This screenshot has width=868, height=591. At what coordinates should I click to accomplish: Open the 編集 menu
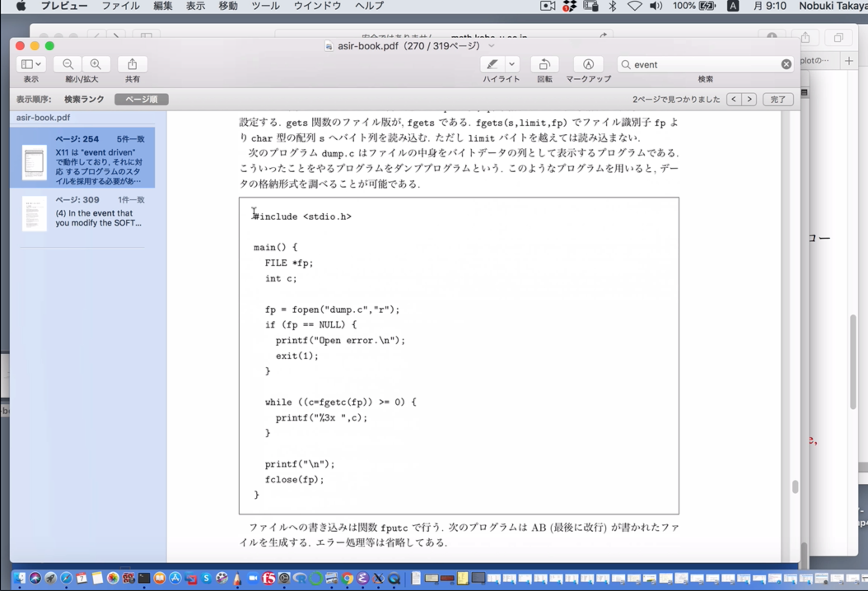163,6
